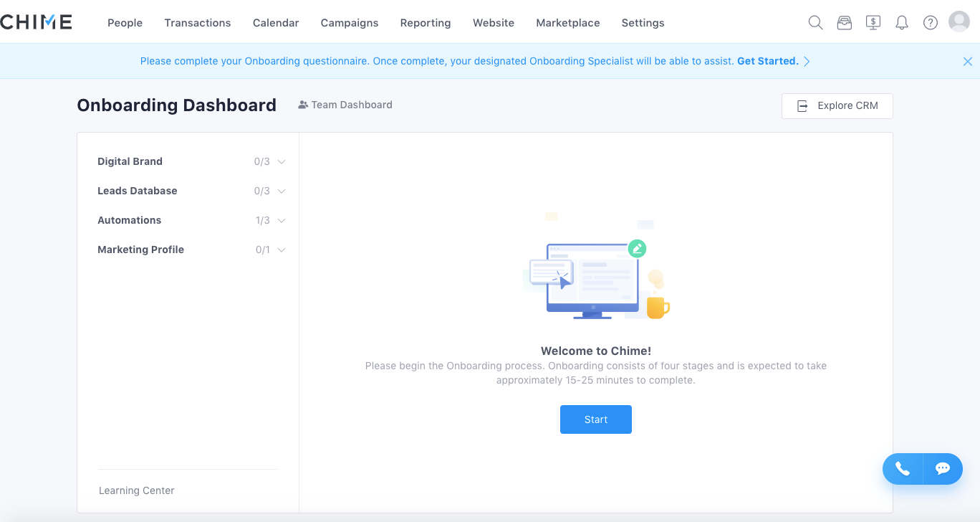980x522 pixels.
Task: Open the Settings menu
Action: click(643, 23)
